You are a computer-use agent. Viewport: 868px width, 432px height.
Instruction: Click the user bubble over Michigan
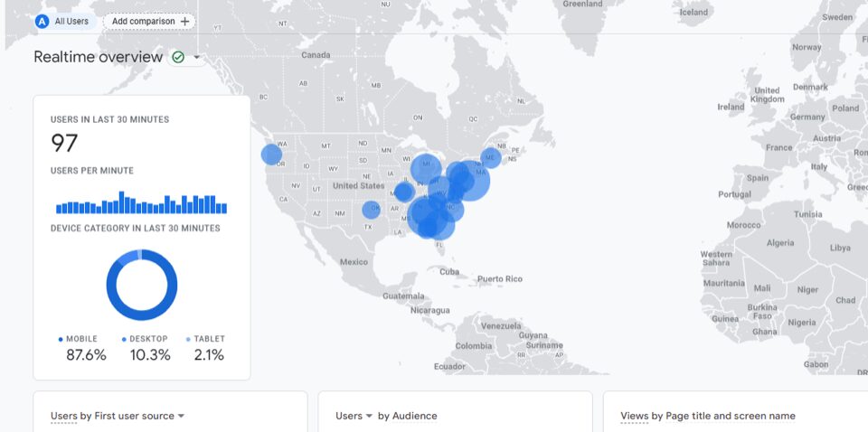click(426, 169)
